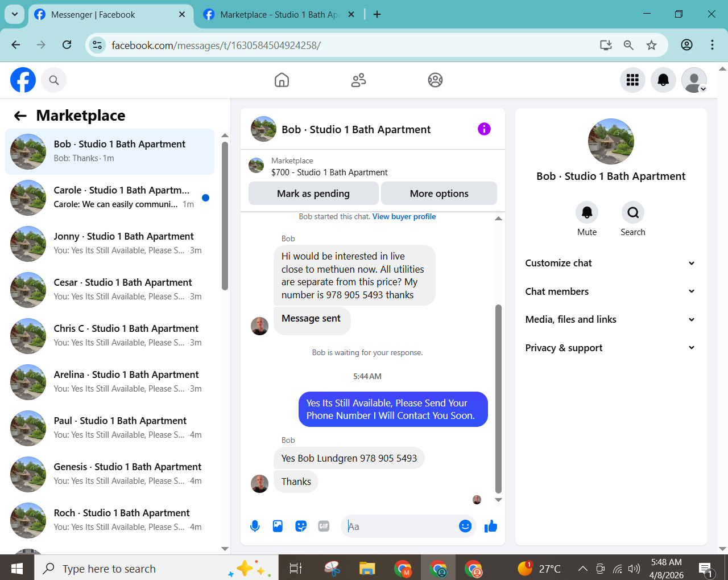728x580 pixels.
Task: Open the Facebook menu grid icon
Action: 632,80
